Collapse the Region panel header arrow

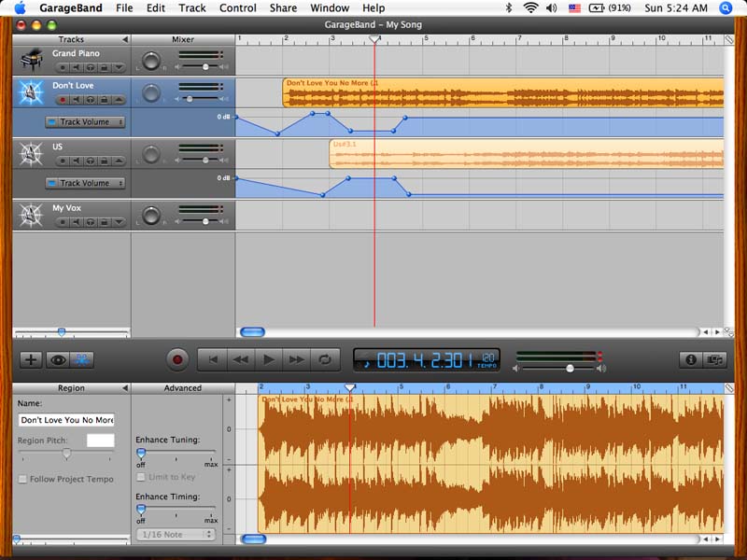(125, 387)
